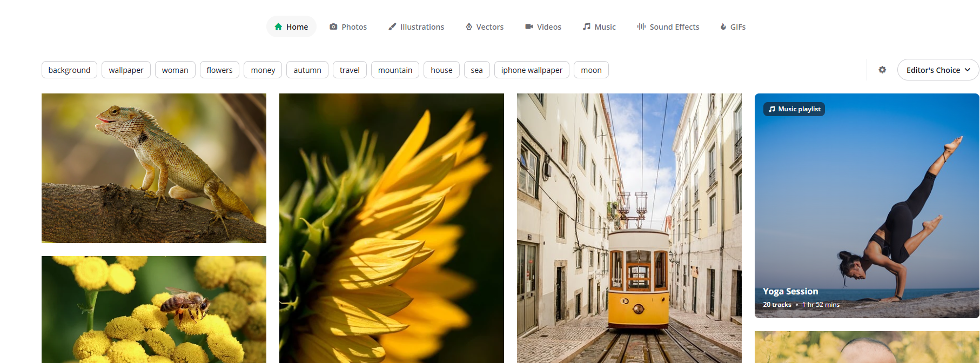The height and width of the screenshot is (363, 980).
Task: Click the camera icon for Photos
Action: (x=333, y=26)
